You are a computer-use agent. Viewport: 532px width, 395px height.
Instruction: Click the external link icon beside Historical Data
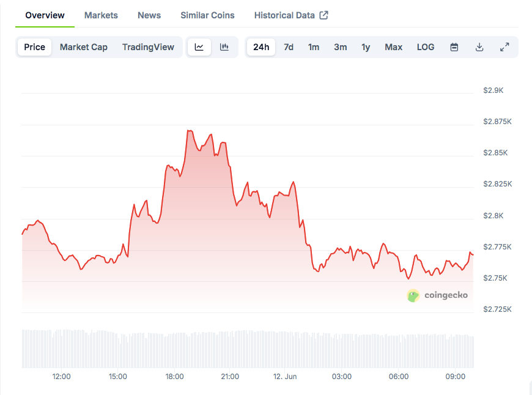[x=324, y=15]
